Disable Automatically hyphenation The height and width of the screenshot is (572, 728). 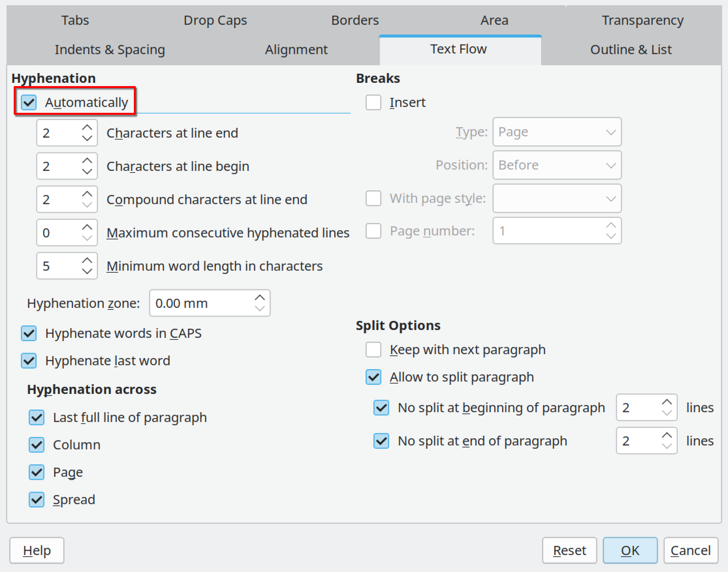tap(28, 102)
